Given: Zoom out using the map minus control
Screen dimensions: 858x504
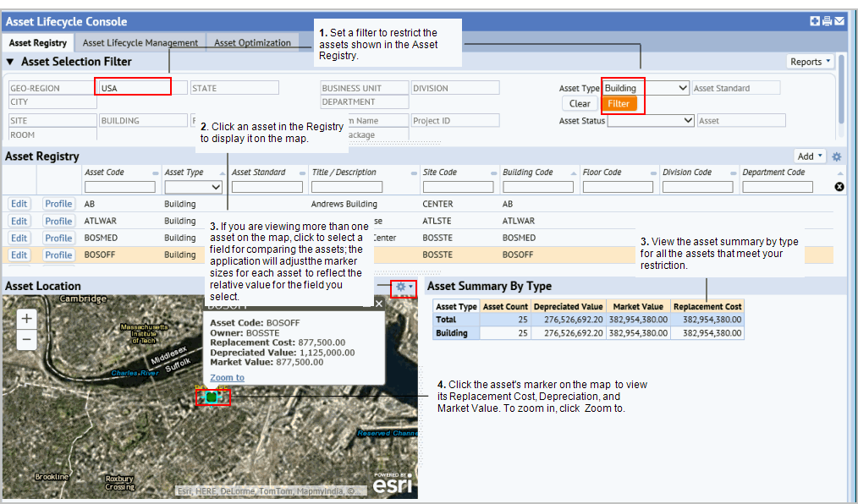Looking at the screenshot, I should (x=26, y=338).
